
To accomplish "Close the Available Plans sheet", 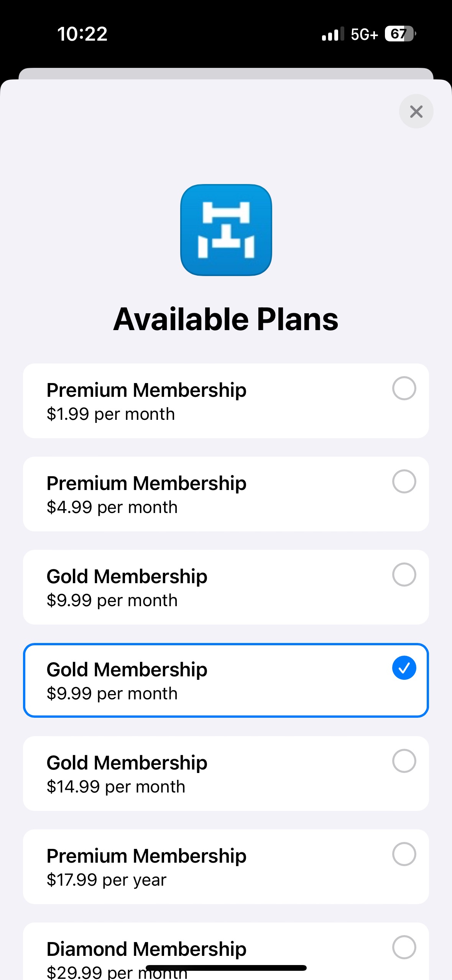I will (416, 112).
